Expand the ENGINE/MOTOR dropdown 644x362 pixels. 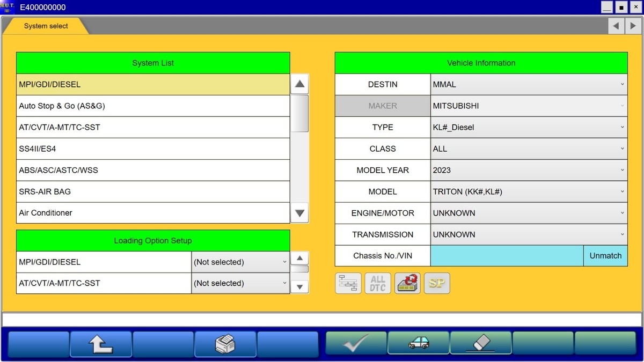pyautogui.click(x=529, y=213)
